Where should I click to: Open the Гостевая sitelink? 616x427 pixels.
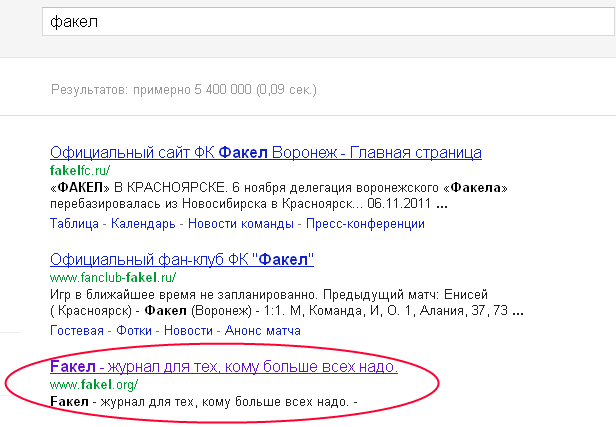[x=77, y=331]
